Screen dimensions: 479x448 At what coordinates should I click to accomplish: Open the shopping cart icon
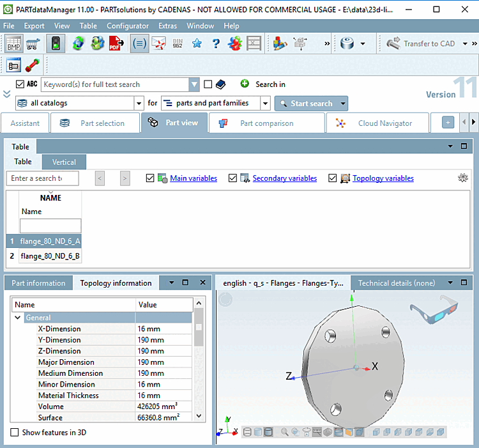33,43
